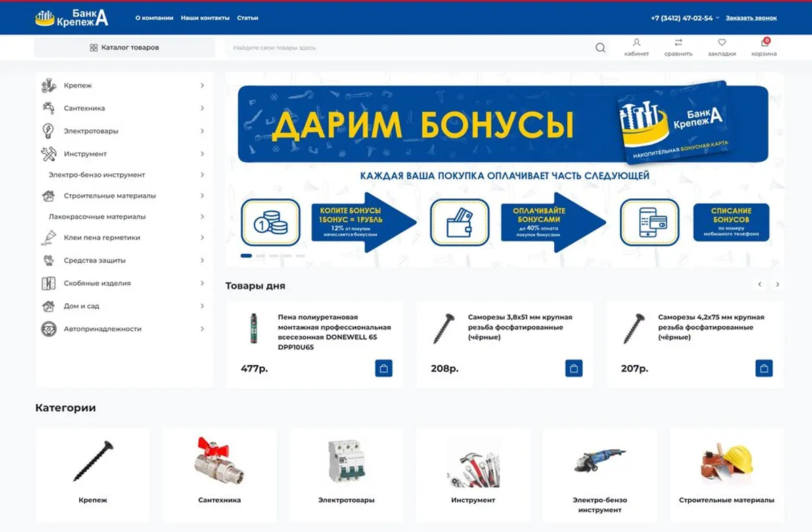
Task: Click the Сантехника sidebar icon
Action: 48,108
